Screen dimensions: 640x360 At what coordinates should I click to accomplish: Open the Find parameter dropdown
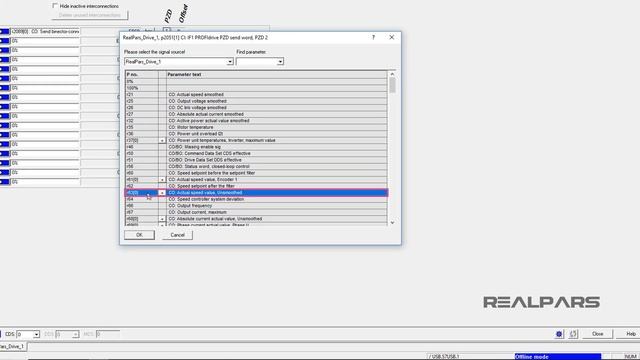click(x=280, y=62)
